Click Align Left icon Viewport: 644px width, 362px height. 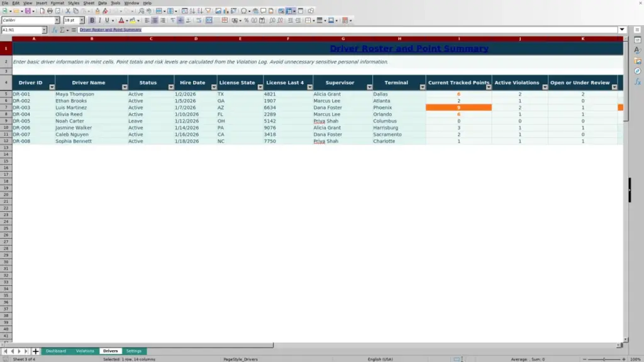click(147, 21)
